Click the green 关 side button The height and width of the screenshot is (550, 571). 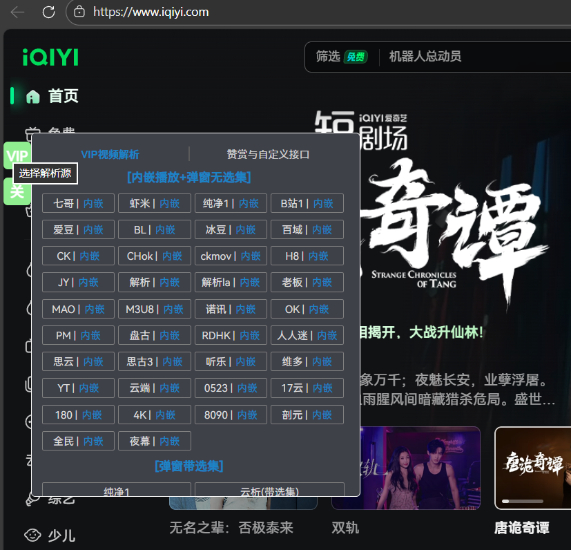[16, 192]
